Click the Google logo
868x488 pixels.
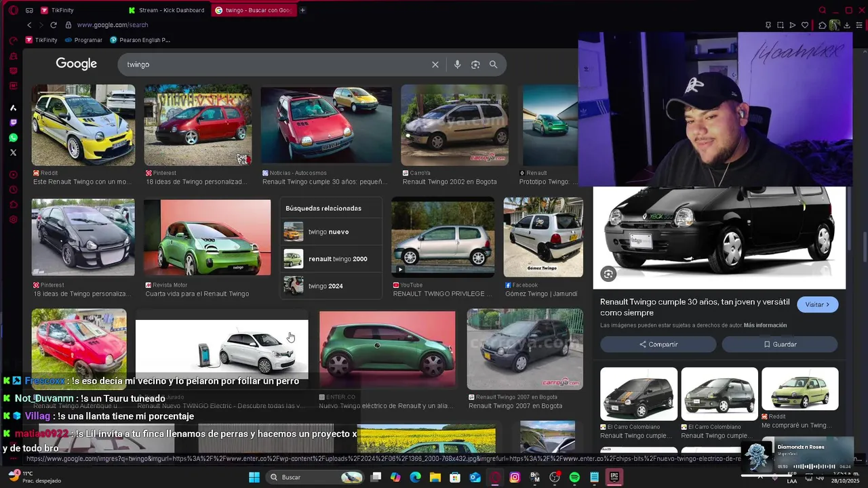pos(77,64)
